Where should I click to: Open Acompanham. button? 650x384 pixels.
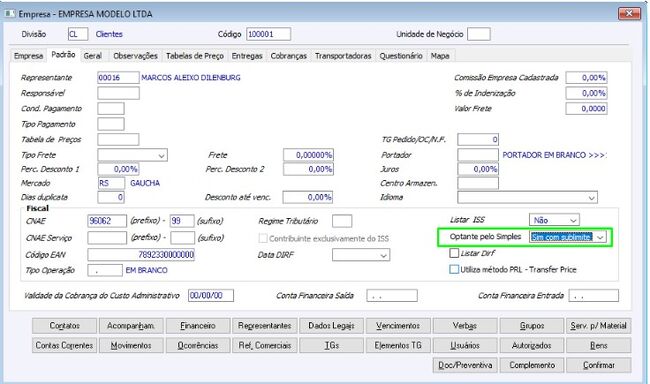[131, 326]
